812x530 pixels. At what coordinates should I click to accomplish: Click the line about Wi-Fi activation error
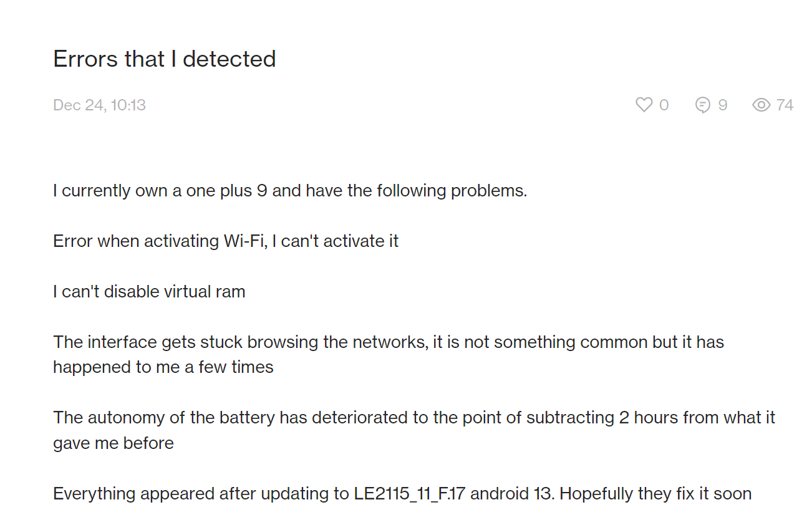pyautogui.click(x=226, y=241)
